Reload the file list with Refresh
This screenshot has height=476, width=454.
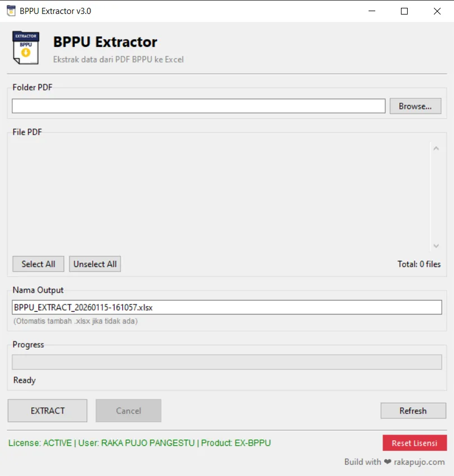(413, 411)
